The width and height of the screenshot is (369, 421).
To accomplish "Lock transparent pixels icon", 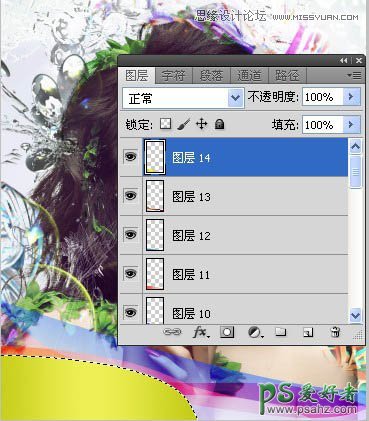I will [x=165, y=124].
